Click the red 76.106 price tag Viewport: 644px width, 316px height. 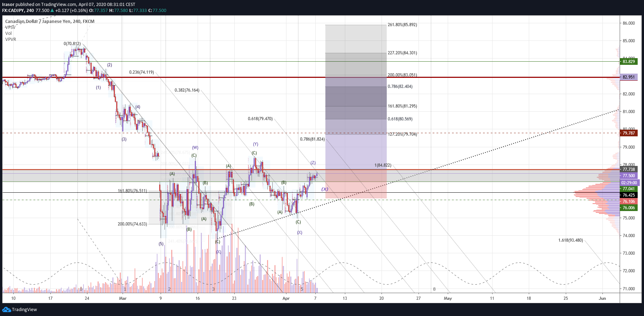click(628, 202)
